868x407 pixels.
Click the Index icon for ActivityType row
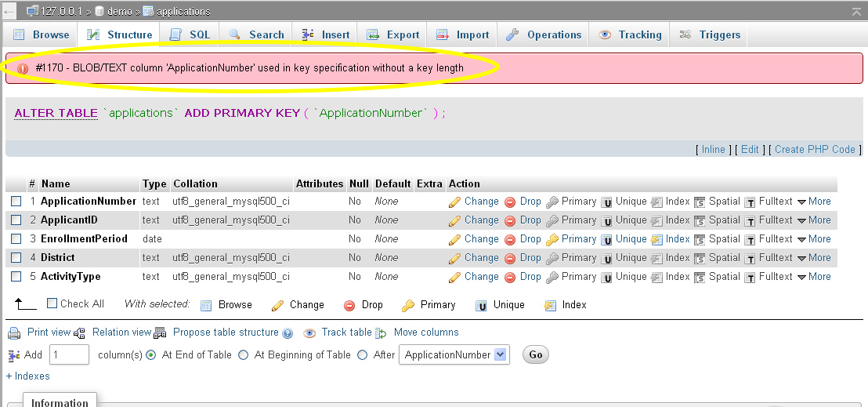pyautogui.click(x=656, y=278)
